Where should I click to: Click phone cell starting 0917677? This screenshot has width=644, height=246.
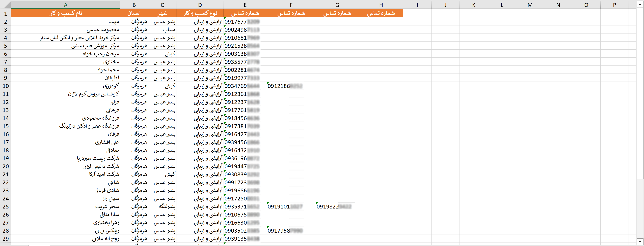(245, 22)
